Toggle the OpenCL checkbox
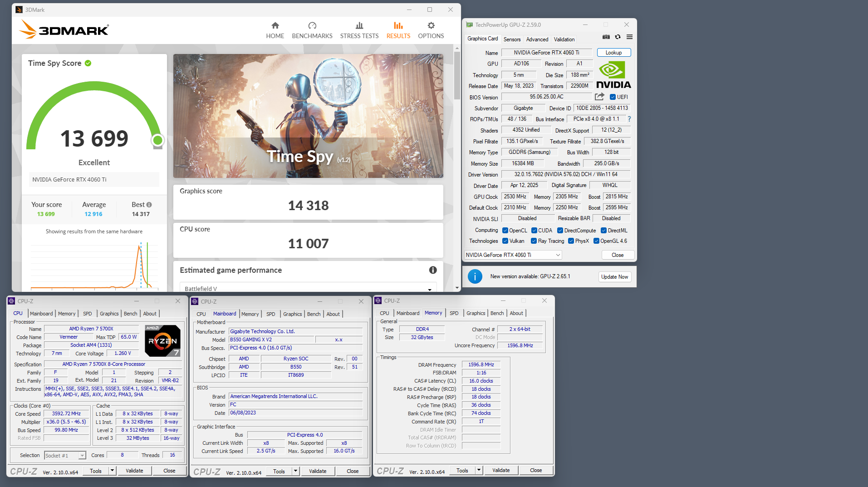The image size is (868, 487). click(505, 231)
